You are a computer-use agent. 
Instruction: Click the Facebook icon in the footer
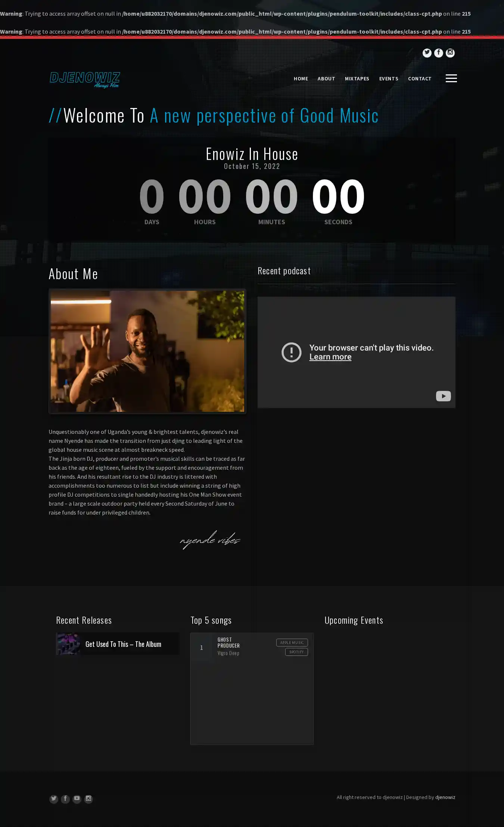click(65, 799)
